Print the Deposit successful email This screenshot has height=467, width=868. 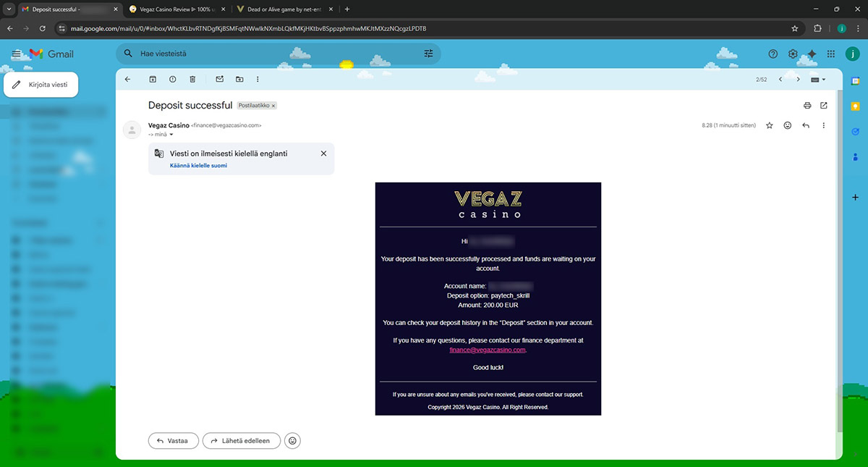point(807,106)
